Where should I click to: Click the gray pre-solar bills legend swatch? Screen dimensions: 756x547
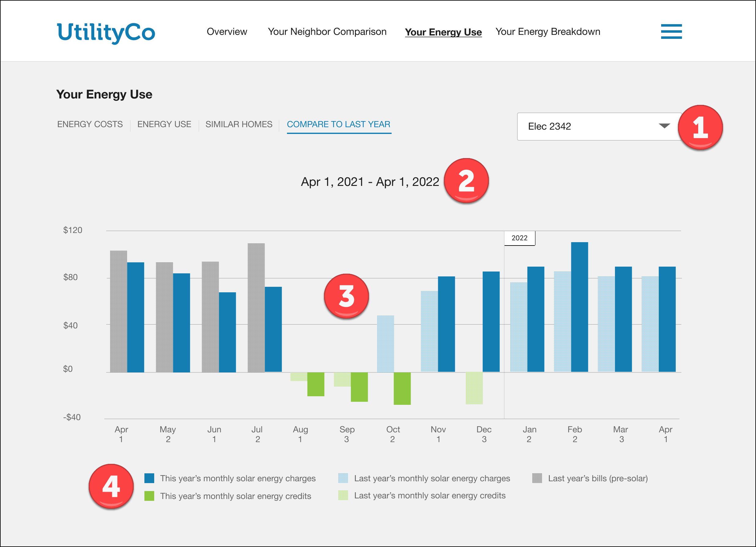537,478
